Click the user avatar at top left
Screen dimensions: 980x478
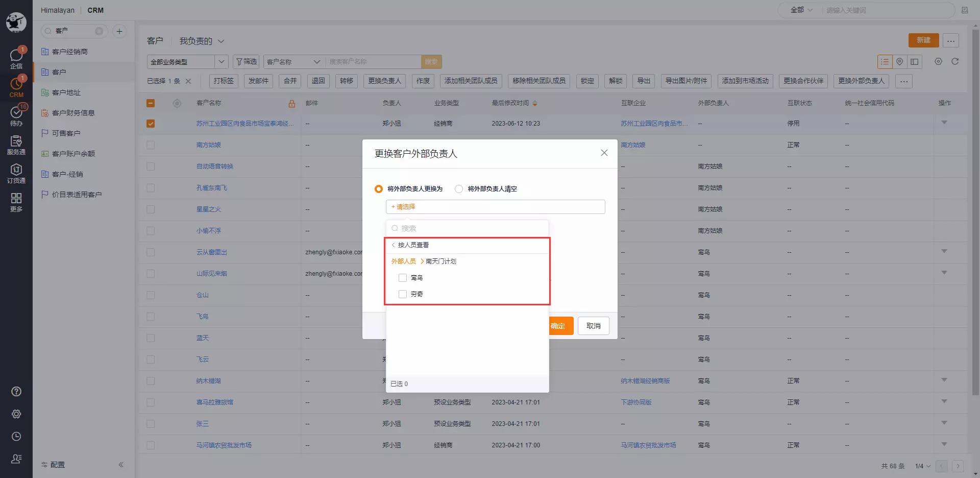[x=16, y=22]
